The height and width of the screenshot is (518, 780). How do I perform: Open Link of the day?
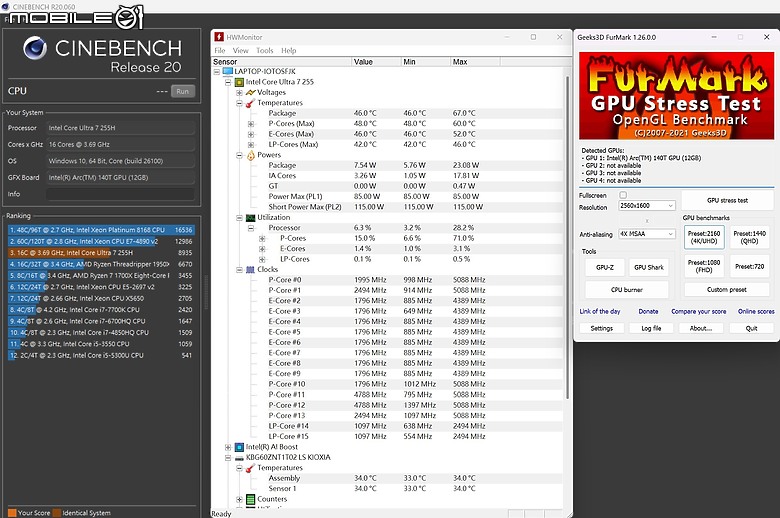tap(600, 311)
